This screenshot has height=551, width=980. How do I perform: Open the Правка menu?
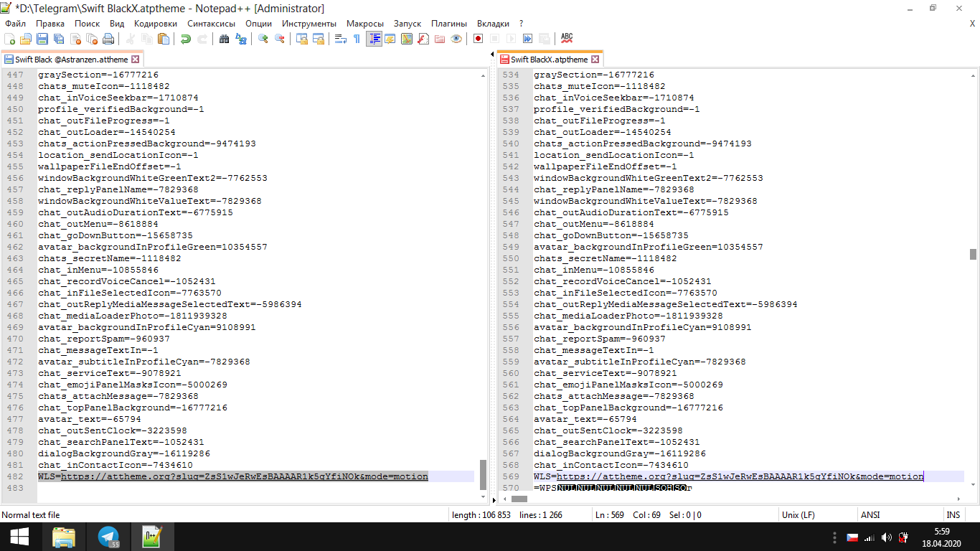coord(50,24)
